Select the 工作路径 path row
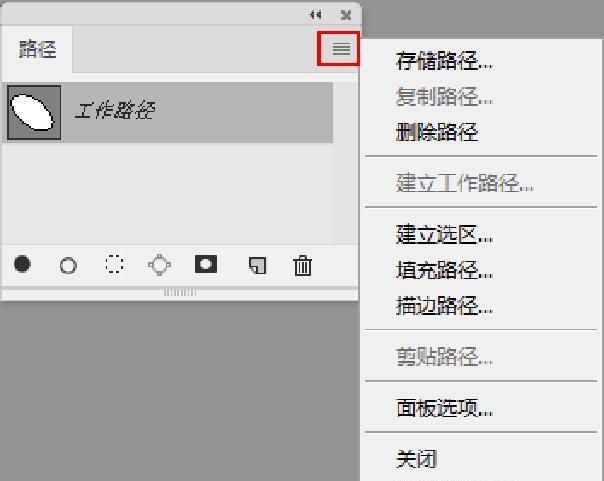 pos(168,112)
